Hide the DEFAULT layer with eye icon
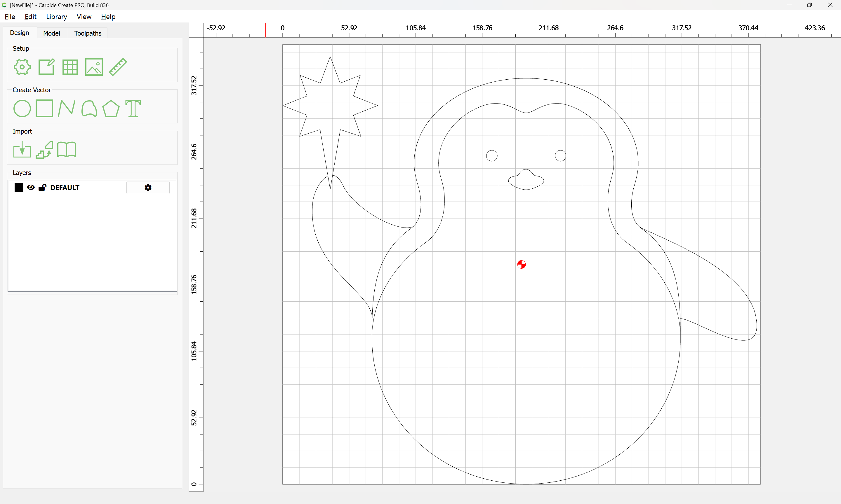Image resolution: width=841 pixels, height=504 pixels. tap(31, 188)
